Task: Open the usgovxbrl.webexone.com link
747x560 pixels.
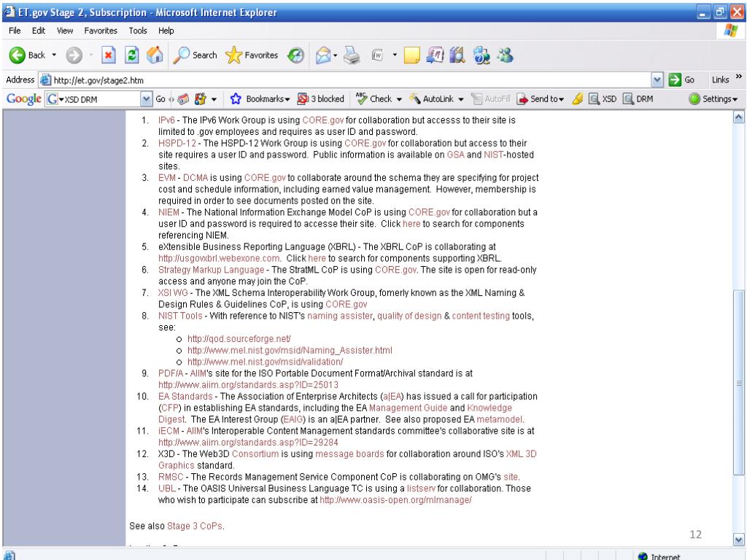Action: [x=219, y=259]
